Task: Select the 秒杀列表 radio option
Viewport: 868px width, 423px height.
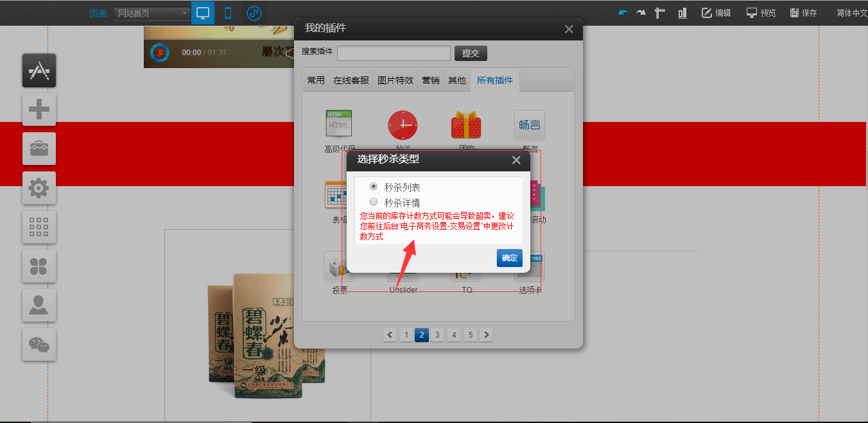Action: pyautogui.click(x=374, y=187)
